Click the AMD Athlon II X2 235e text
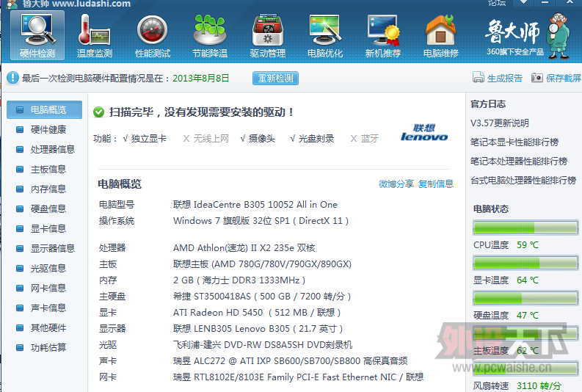The height and width of the screenshot is (392, 582). [x=244, y=248]
